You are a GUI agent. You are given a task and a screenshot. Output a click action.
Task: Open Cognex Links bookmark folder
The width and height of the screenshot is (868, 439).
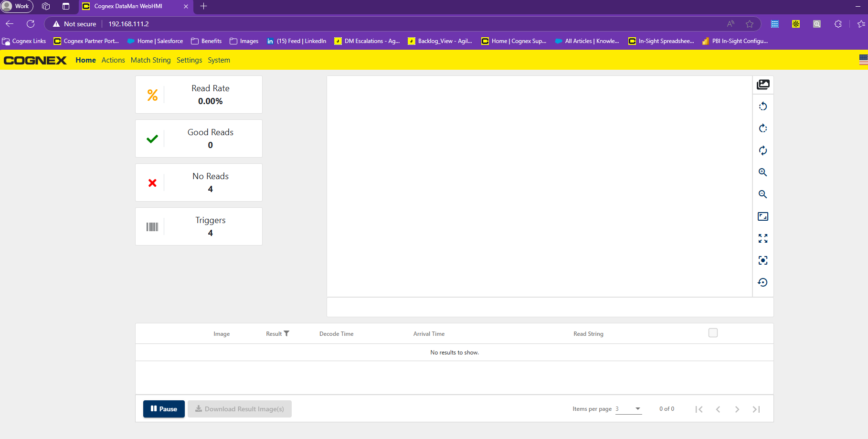pos(24,41)
